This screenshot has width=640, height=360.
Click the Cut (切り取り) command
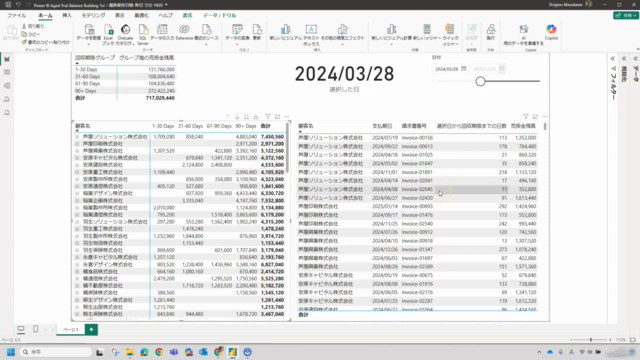33,26
